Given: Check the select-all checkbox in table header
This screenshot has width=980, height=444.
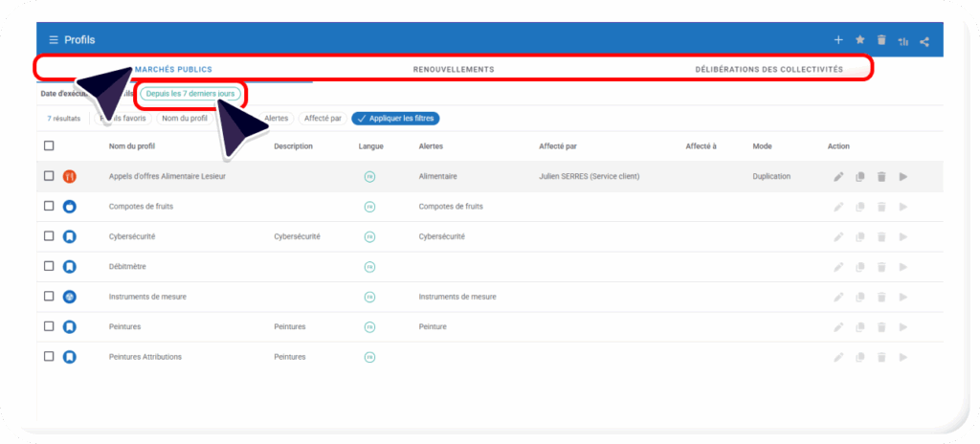Looking at the screenshot, I should pyautogui.click(x=49, y=145).
